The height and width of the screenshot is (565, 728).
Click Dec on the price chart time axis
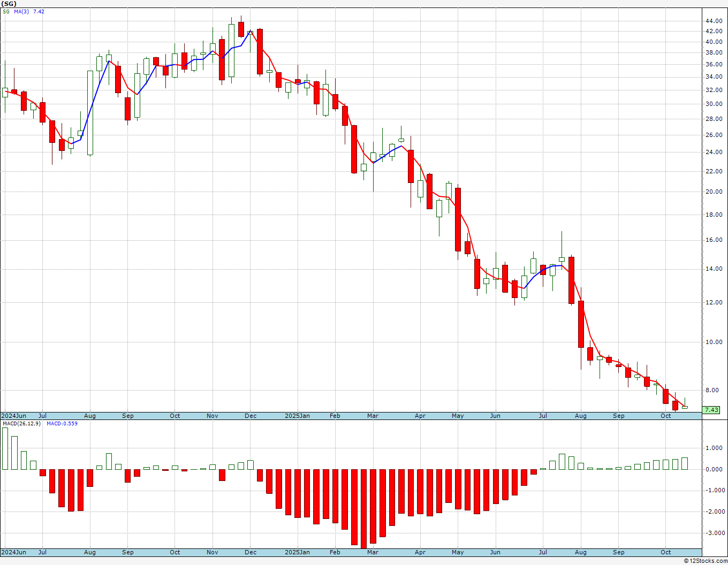[x=251, y=416]
